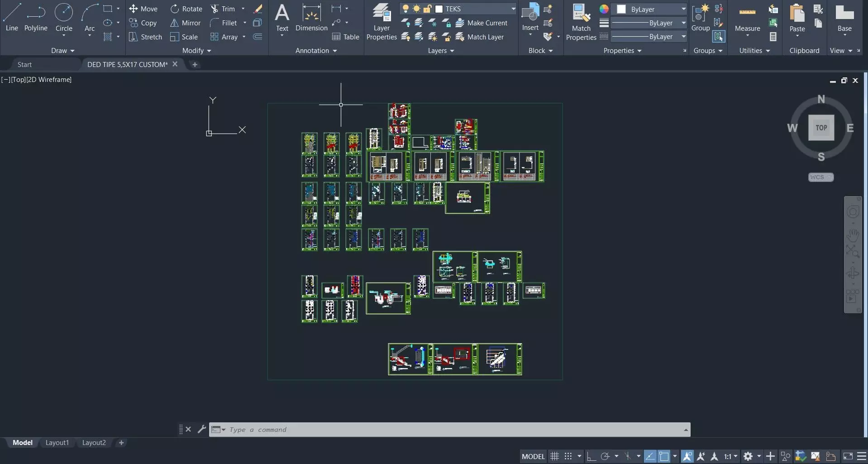The width and height of the screenshot is (868, 464).
Task: Toggle group selection on or off
Action: click(718, 36)
